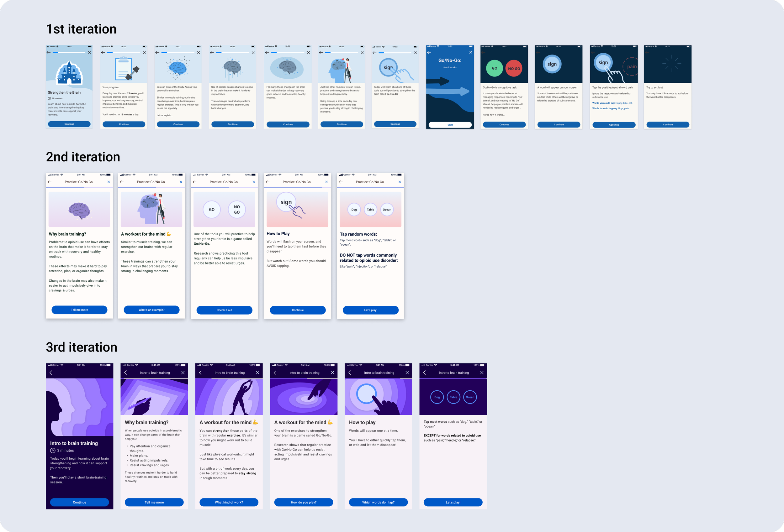The image size is (784, 532).
Task: Close the 3rd iteration 'How to play' screen with X
Action: coord(407,373)
